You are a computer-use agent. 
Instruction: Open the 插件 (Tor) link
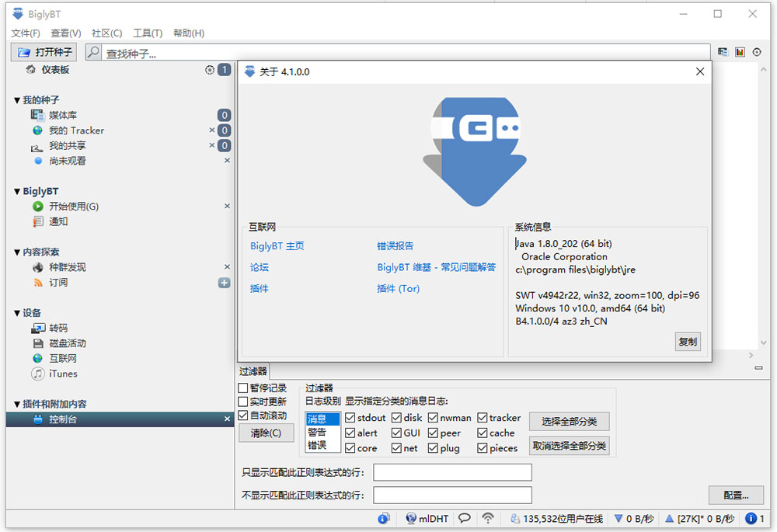398,288
